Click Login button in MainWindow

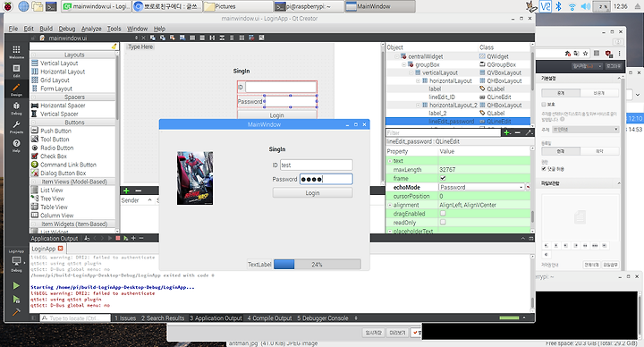click(x=312, y=192)
